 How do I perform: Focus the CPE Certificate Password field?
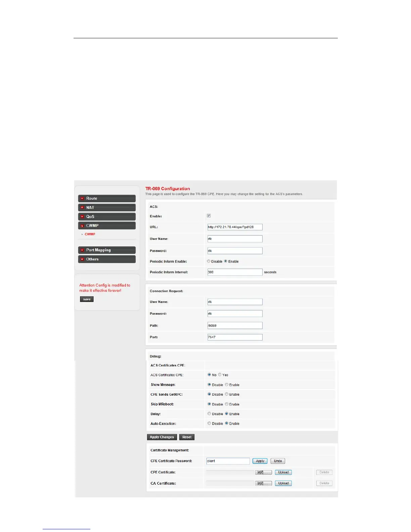point(228,461)
